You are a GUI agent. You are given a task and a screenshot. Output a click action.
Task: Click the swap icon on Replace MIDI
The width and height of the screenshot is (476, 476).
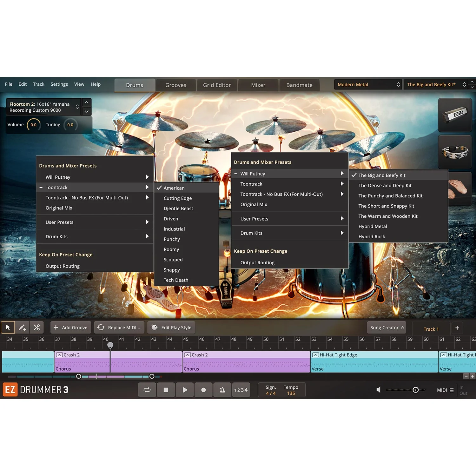click(101, 327)
